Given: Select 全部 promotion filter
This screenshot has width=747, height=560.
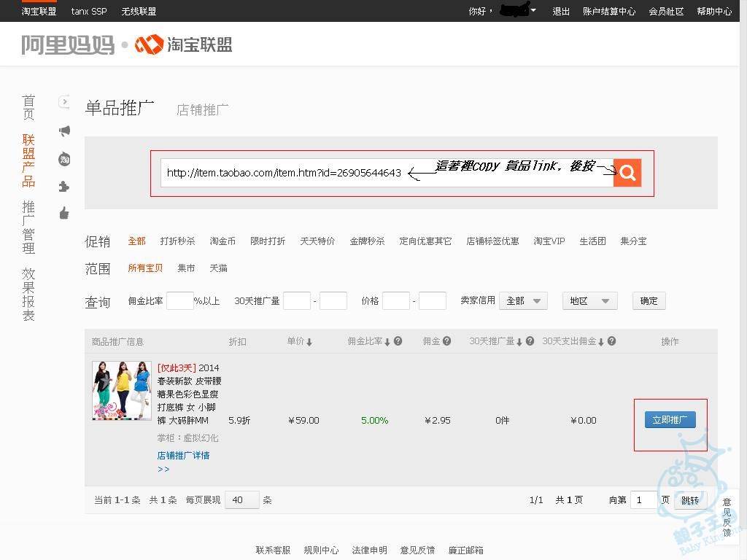Looking at the screenshot, I should click(136, 241).
